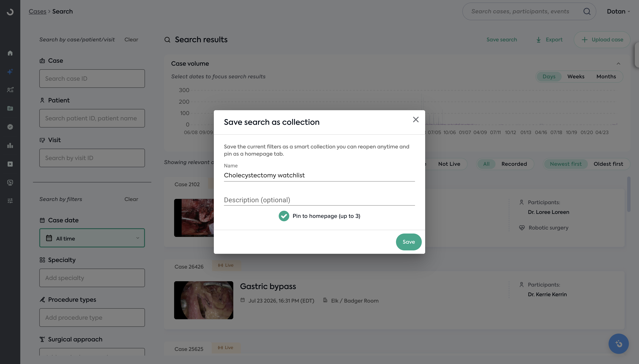Viewport: 639px width, 364px height.
Task: Click Save search link
Action: [x=502, y=39]
